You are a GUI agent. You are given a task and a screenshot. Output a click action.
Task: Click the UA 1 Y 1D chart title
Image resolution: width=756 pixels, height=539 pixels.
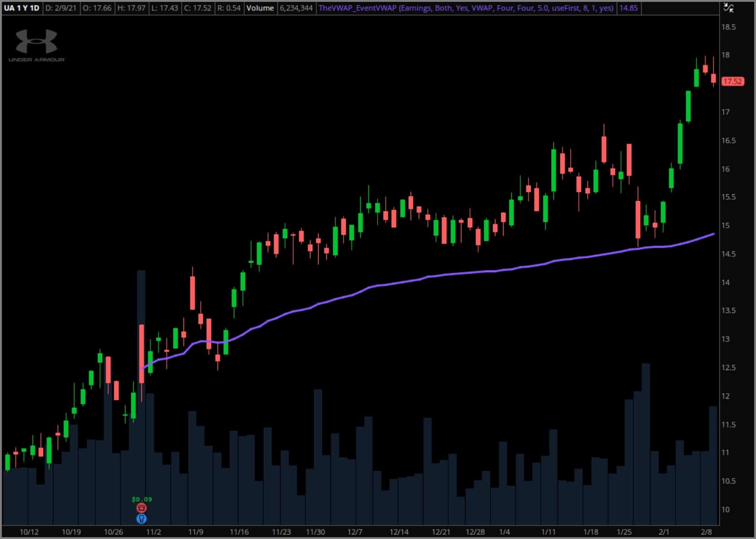point(21,8)
